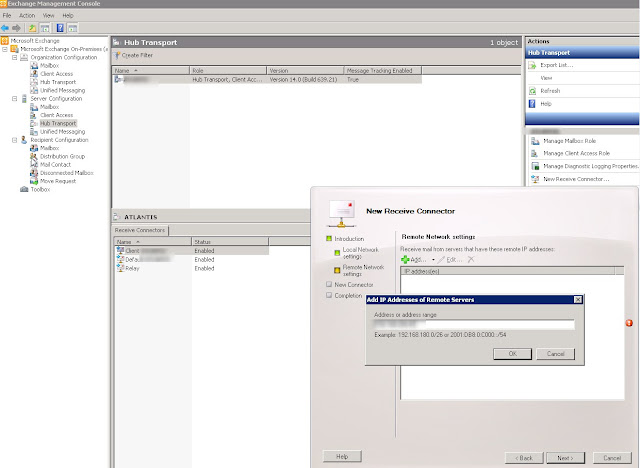Click the Client connector row icon
Viewport: 640px width, 468px height.
(120, 251)
